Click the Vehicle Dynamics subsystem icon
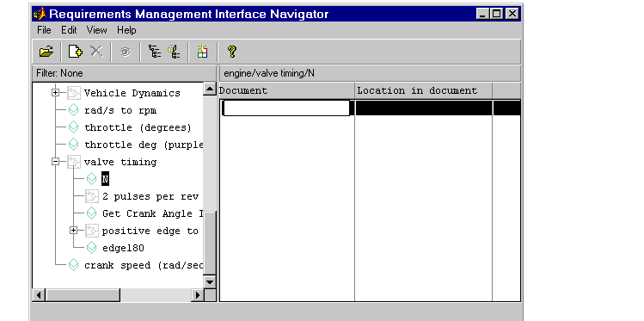 [x=74, y=93]
